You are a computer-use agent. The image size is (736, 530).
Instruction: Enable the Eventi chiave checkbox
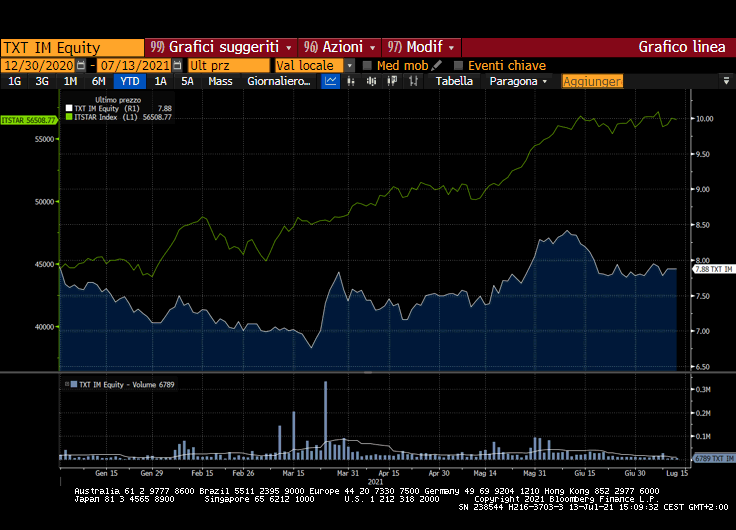pyautogui.click(x=458, y=65)
